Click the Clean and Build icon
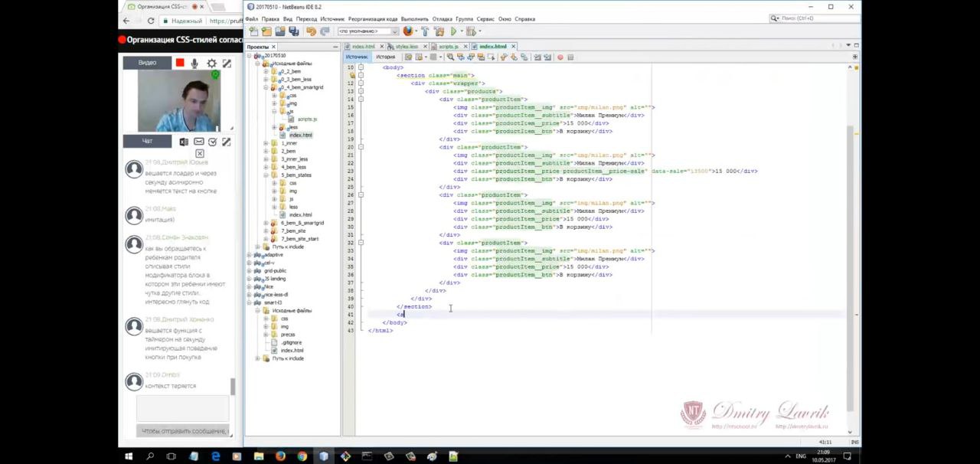 [439, 31]
